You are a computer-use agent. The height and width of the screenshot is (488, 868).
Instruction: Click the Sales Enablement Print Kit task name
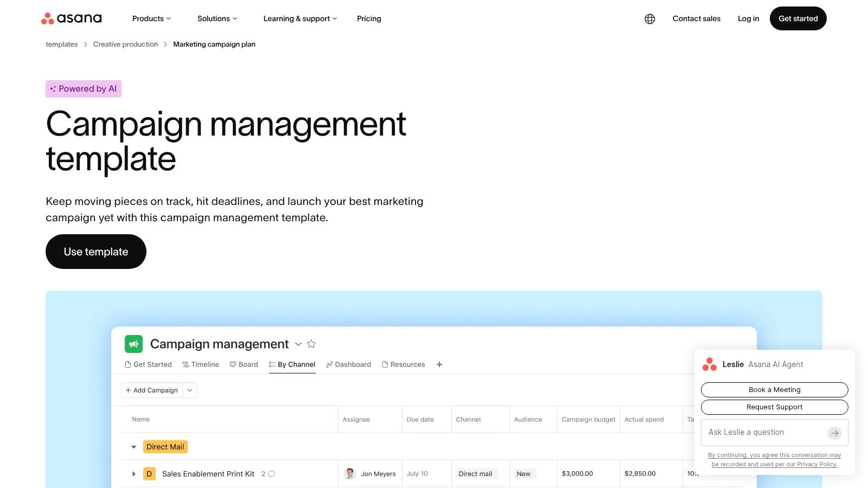[208, 474]
